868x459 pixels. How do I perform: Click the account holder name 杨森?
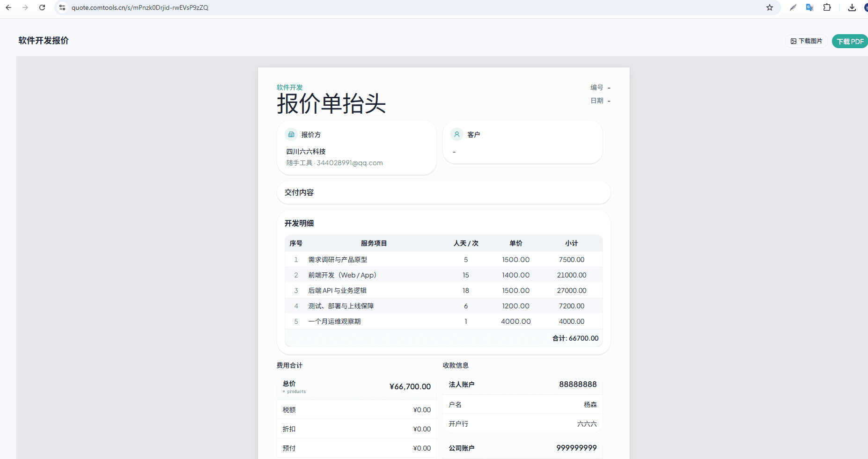590,405
